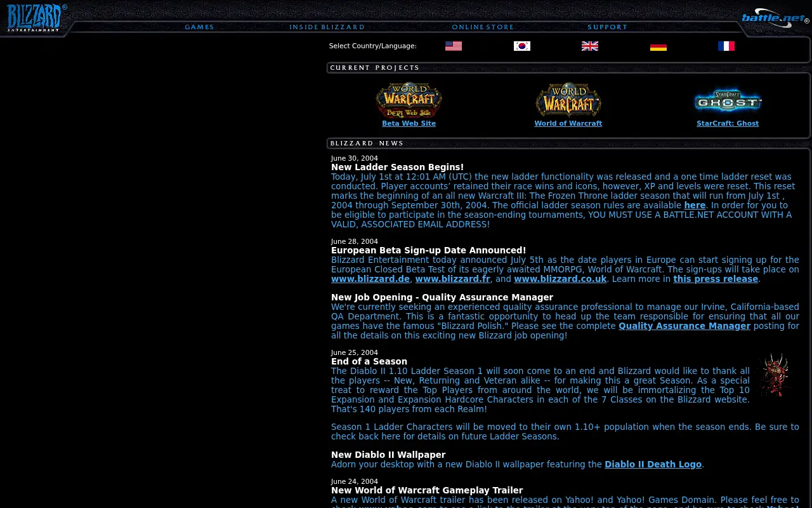
Task: Open 'this press release' link
Action: (716, 279)
